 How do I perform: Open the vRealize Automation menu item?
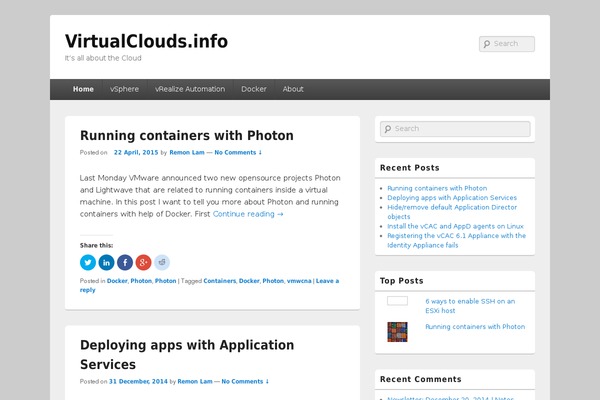coord(190,89)
